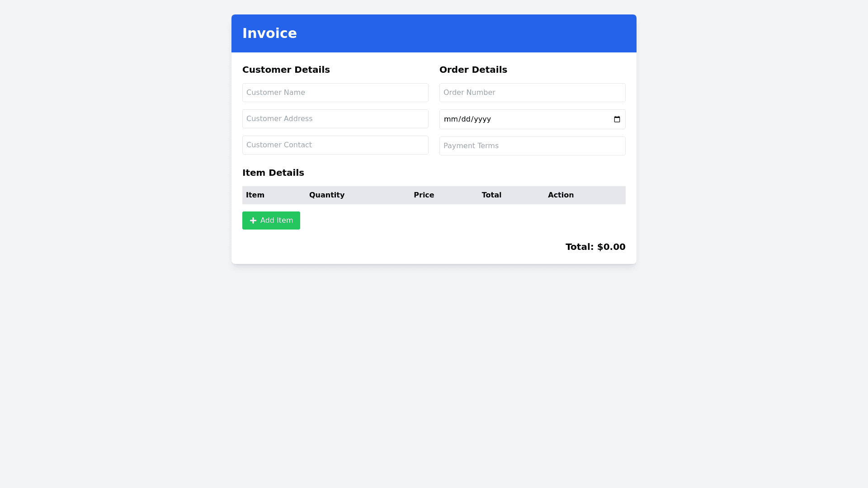Click the Customer Details heading
Screen dimensions: 868x488
tap(286, 70)
